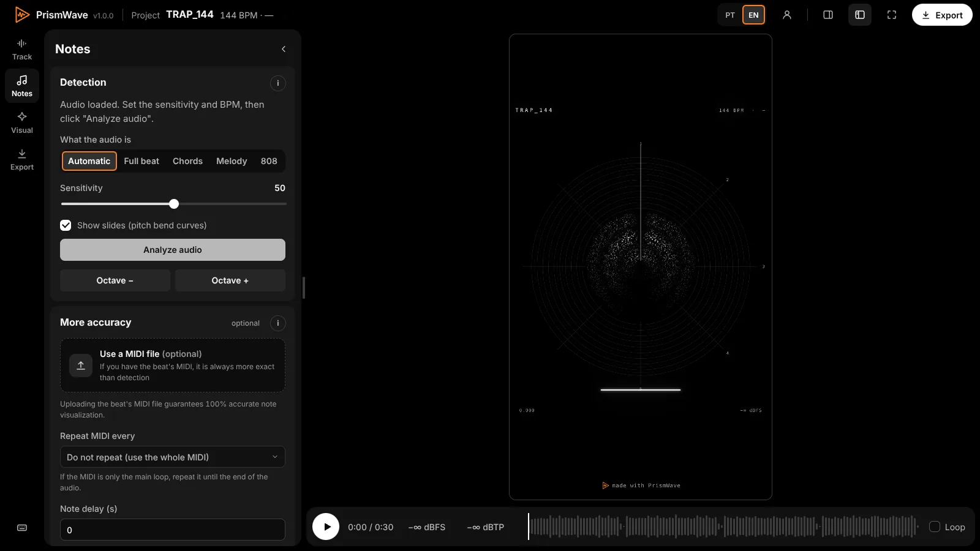
Task: Show More accuracy info icon
Action: [278, 323]
